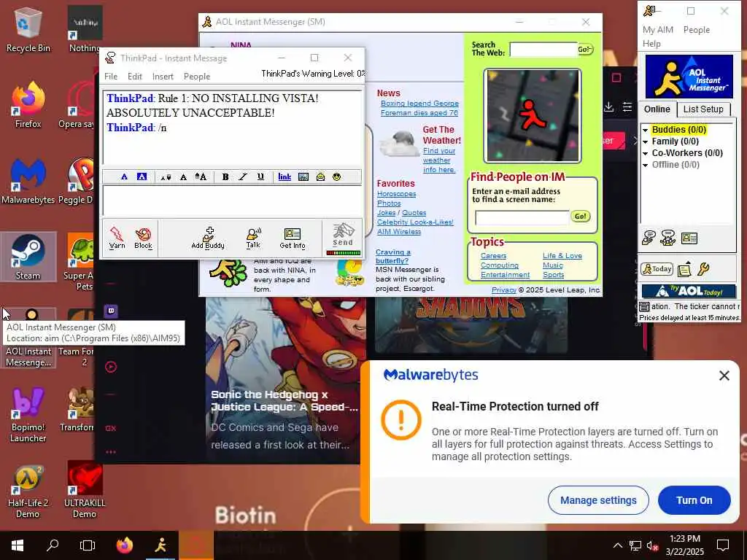Click the Life & Love topic link
Viewport: 747px width, 560px height.
562,256
